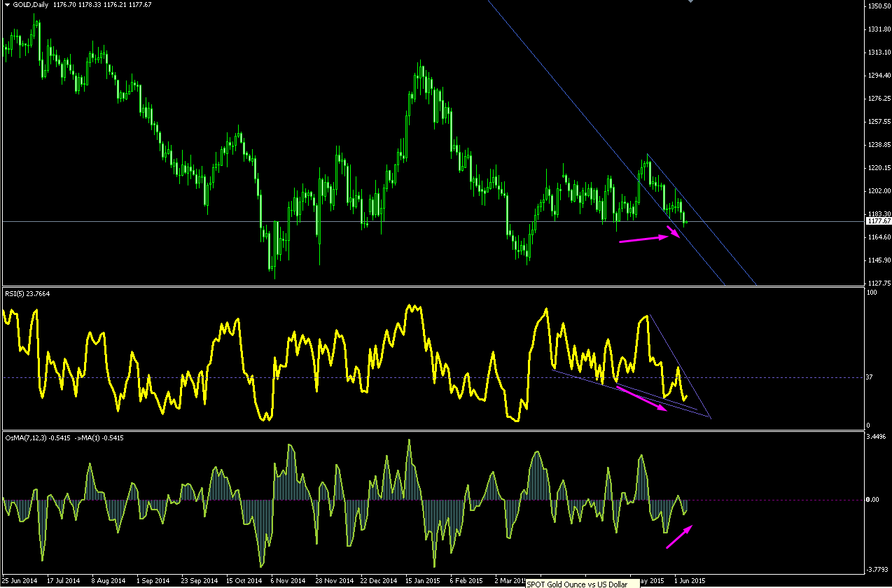Click the RSI(5) 23.7664 indicator label
892x588 pixels.
coord(28,294)
